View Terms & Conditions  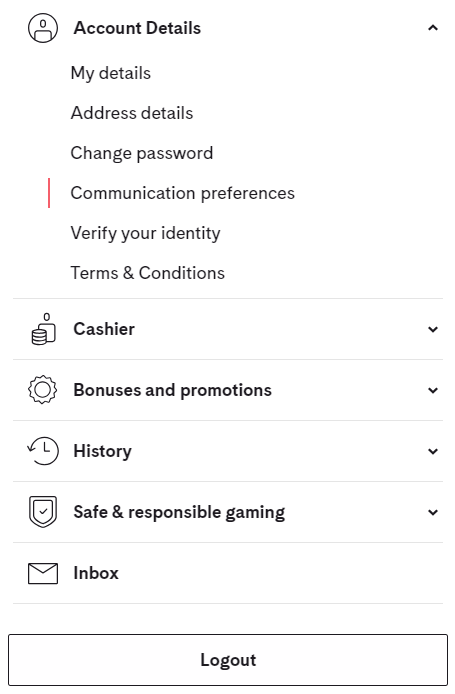coord(147,273)
